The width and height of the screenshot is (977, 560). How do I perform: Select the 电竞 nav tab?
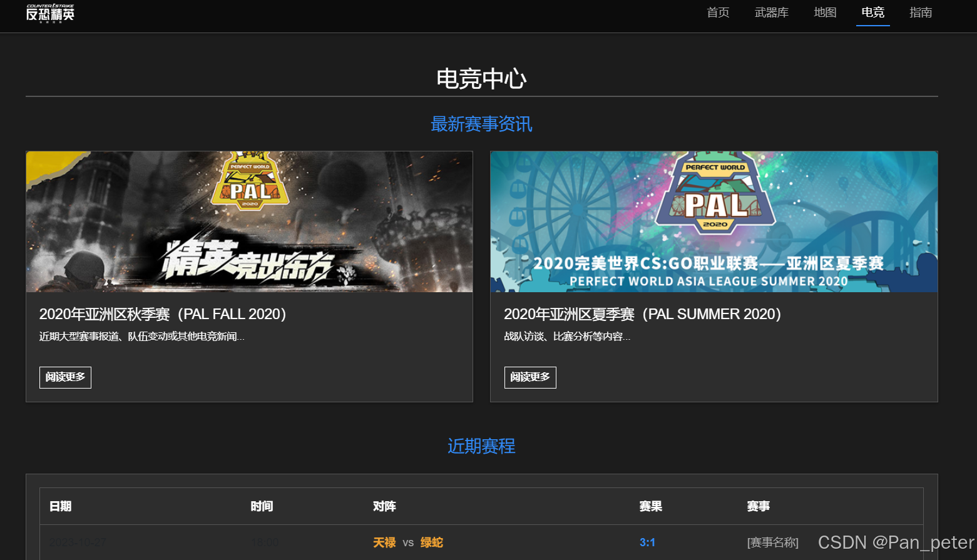coord(872,13)
